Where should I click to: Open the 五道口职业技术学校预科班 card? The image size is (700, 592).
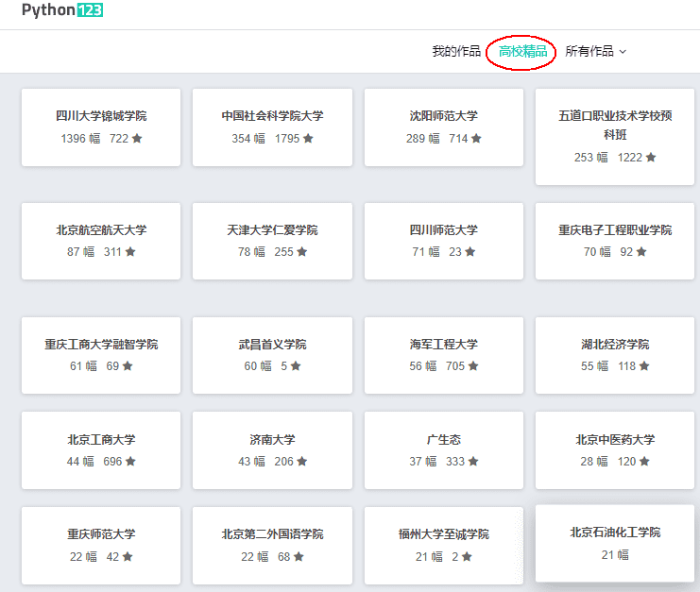615,137
